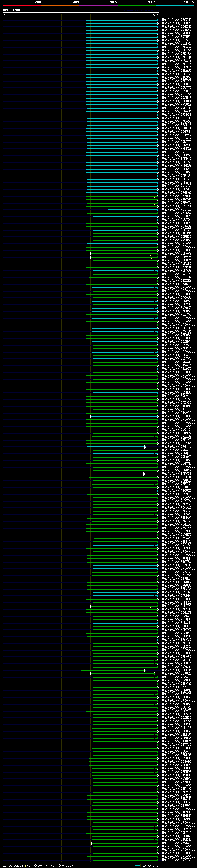Screen dimensions: 197x868
Task: Click the 535 query end position label
Action: point(155,15)
